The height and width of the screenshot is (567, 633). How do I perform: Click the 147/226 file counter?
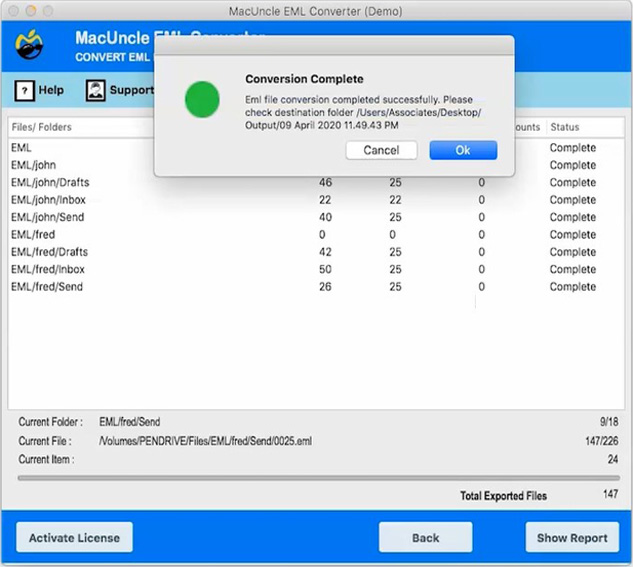pos(602,441)
